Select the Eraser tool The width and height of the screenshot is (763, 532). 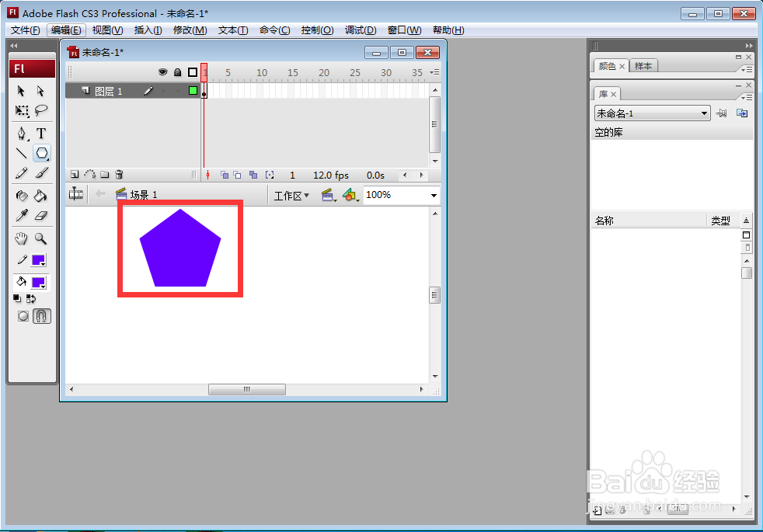41,215
